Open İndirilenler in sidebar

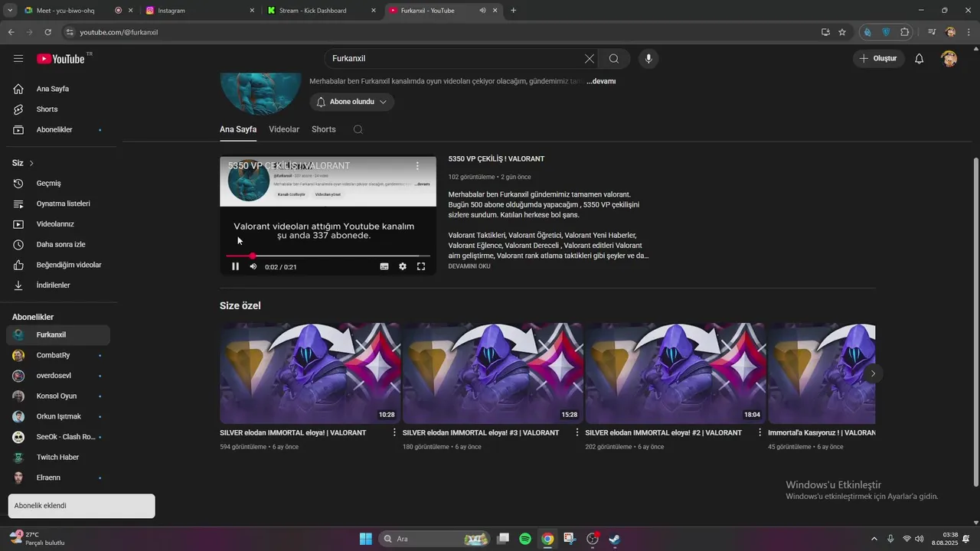click(x=58, y=285)
